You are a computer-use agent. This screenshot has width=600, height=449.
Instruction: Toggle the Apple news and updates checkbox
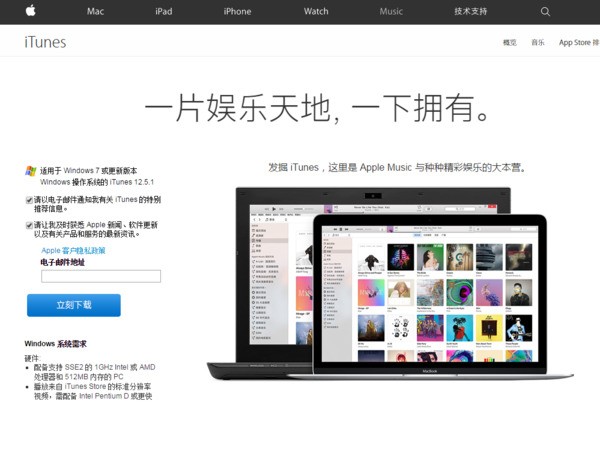pos(29,225)
